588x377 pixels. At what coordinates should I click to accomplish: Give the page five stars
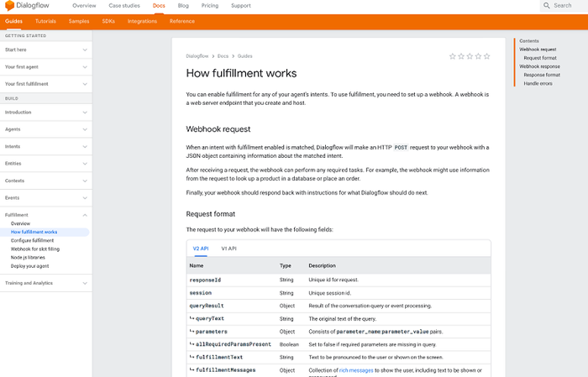486,56
